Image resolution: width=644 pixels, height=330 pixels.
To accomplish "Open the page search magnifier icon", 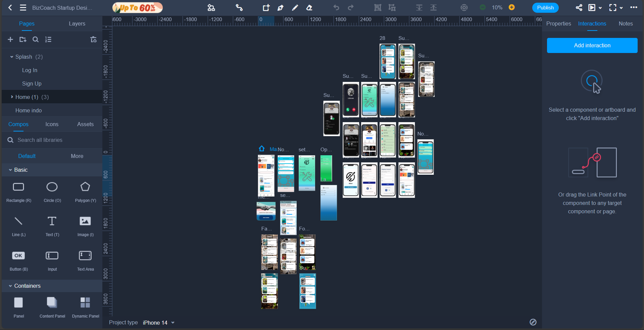I will pos(35,40).
